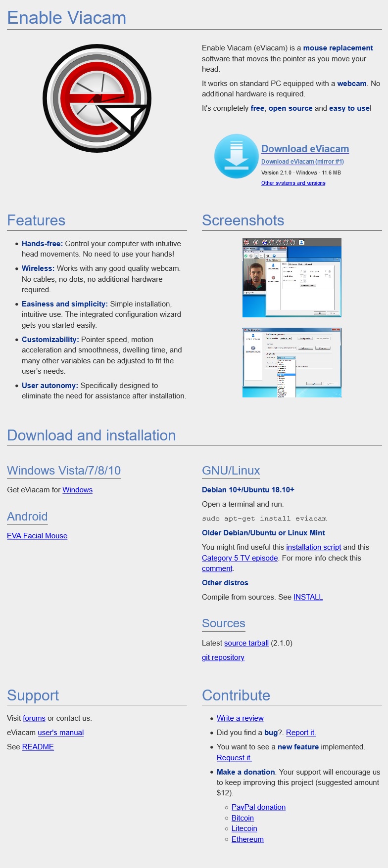Click the 'User autonomy:' feature label
The height and width of the screenshot is (868, 388).
(x=50, y=386)
